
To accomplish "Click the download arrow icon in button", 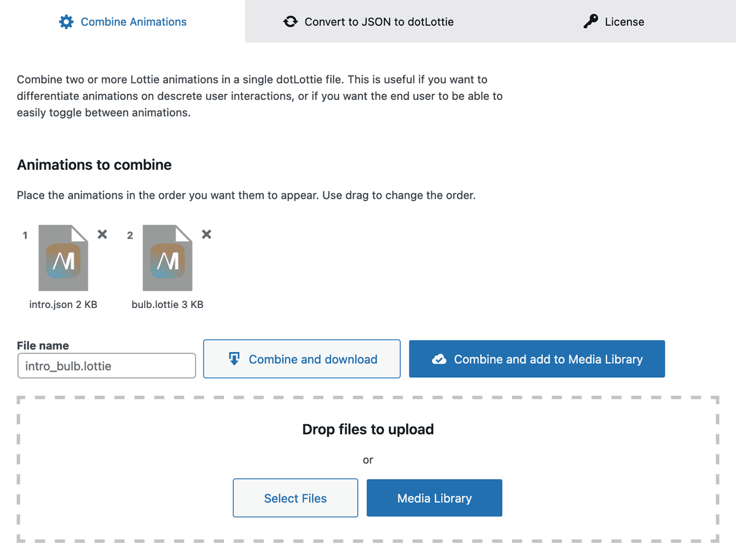I will 234,359.
